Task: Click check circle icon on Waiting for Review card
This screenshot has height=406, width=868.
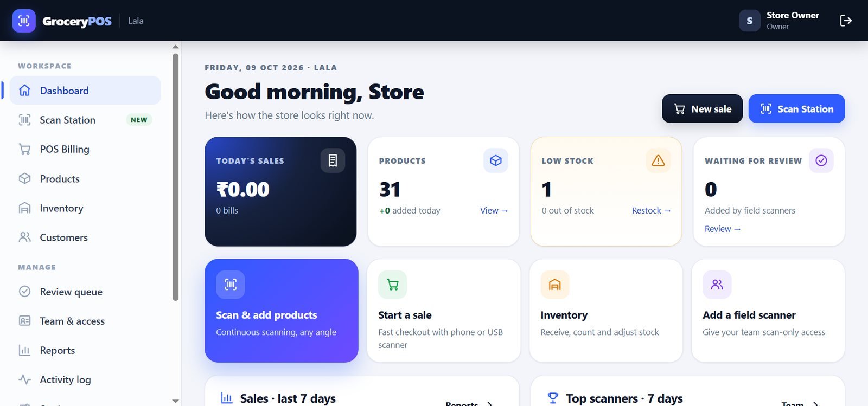Action: (x=821, y=160)
